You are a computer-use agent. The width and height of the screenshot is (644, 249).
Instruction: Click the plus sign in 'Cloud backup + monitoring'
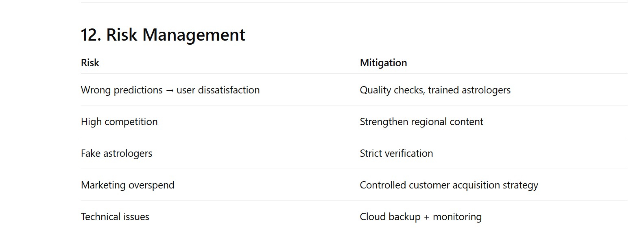(x=426, y=217)
